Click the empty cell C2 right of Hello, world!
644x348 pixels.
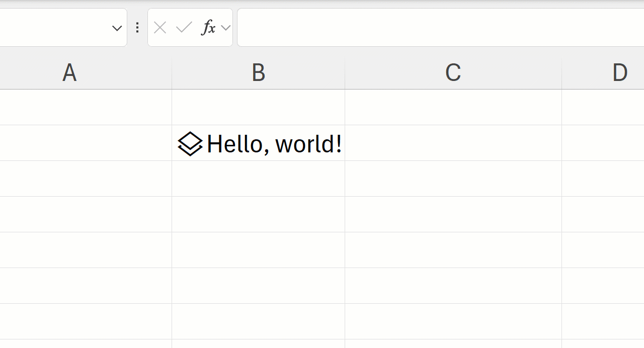point(453,143)
